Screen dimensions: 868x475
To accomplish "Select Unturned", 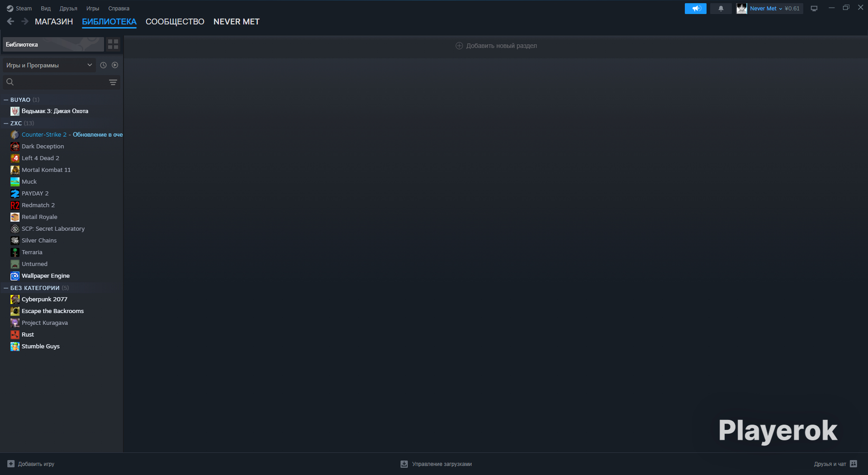I will (x=35, y=264).
